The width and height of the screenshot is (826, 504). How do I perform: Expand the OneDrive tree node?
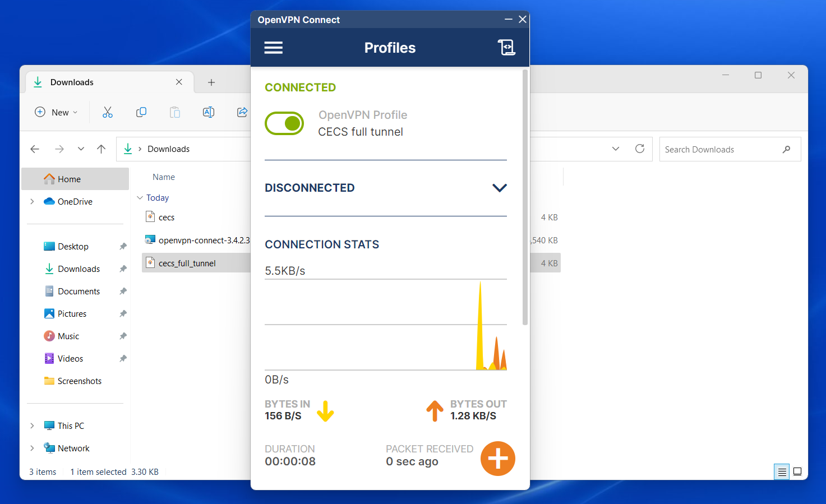pos(32,202)
